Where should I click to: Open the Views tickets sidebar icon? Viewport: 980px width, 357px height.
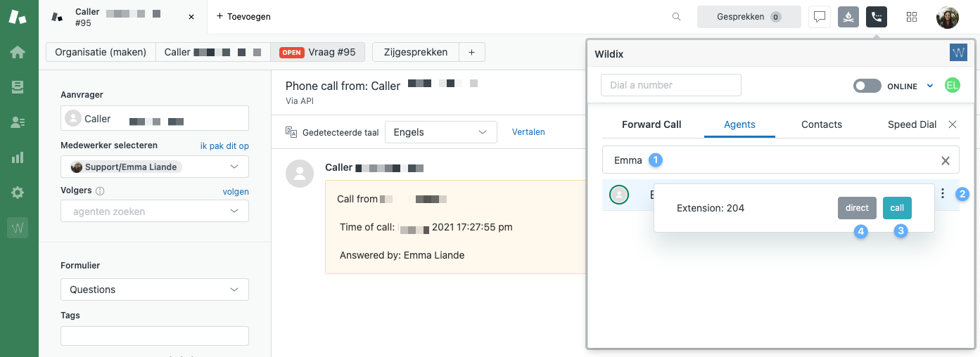click(18, 87)
